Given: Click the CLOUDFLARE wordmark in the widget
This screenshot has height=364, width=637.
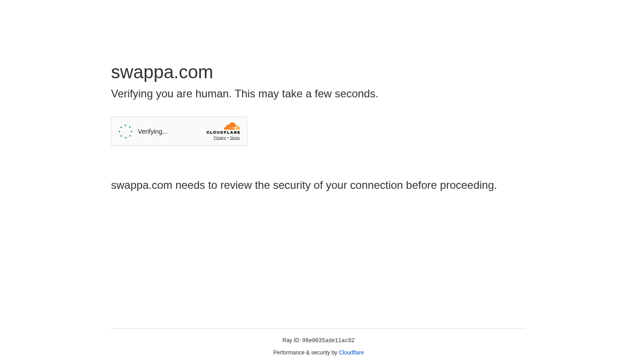Looking at the screenshot, I should pos(223,132).
